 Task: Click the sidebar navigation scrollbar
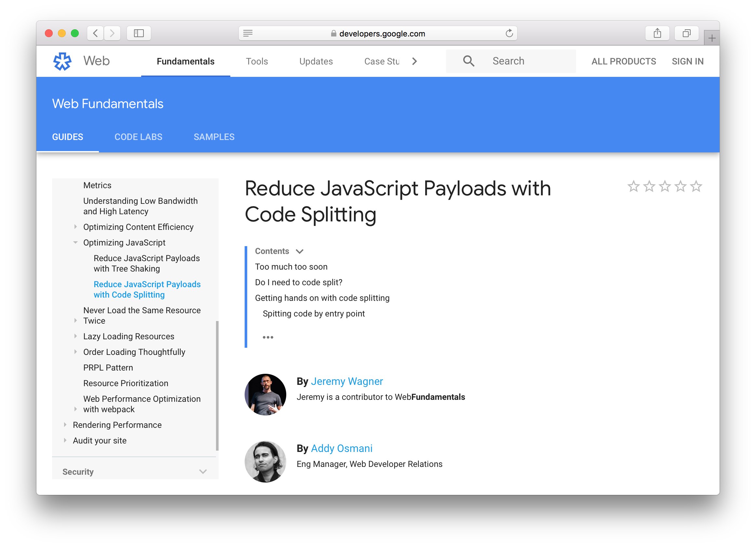[217, 386]
